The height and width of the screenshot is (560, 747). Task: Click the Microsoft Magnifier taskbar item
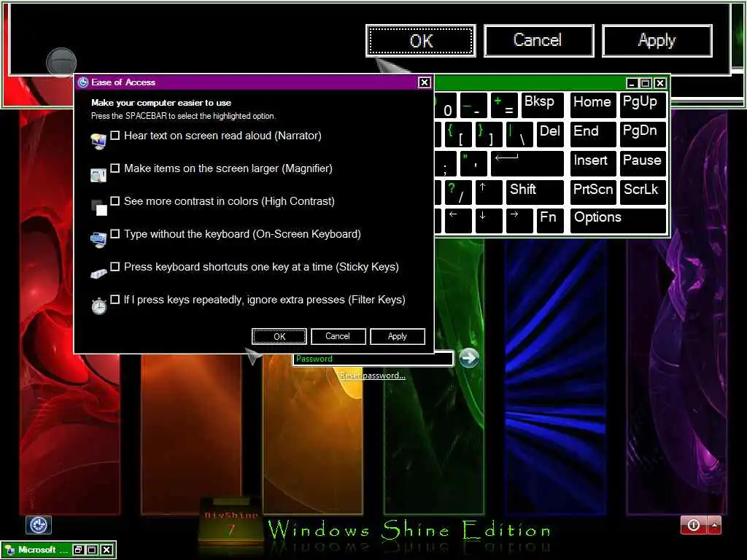[x=36, y=550]
